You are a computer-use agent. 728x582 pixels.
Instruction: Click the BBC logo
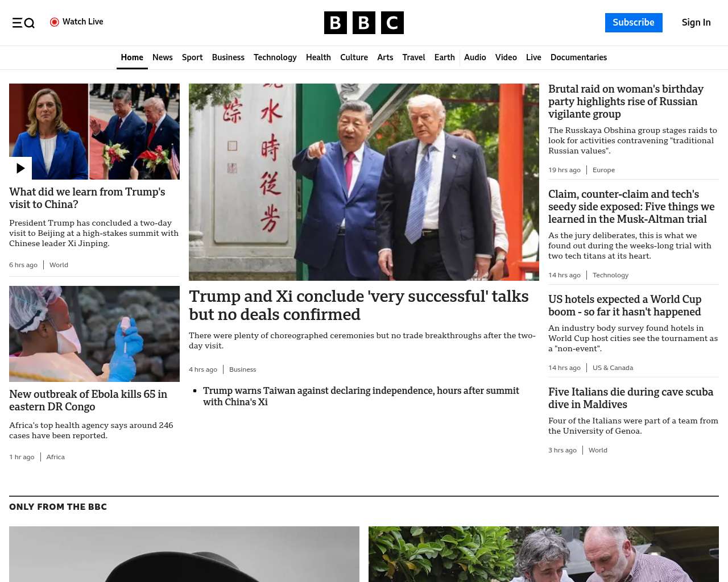(x=364, y=23)
